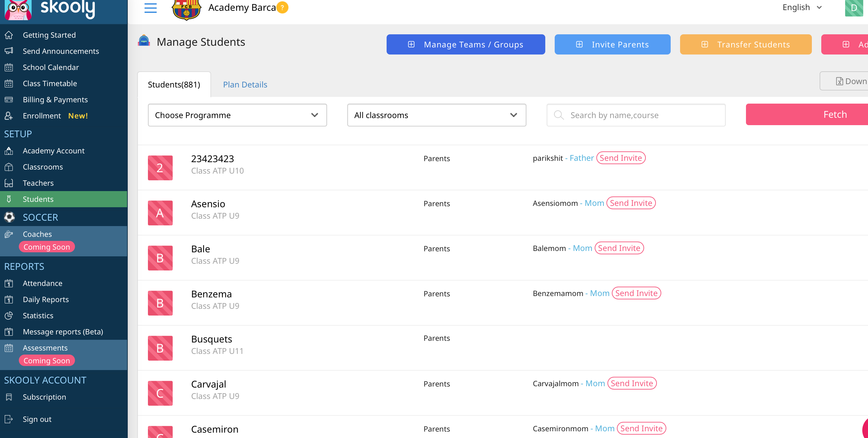The width and height of the screenshot is (868, 438).
Task: Click the Asensio avatar tile
Action: click(x=160, y=213)
